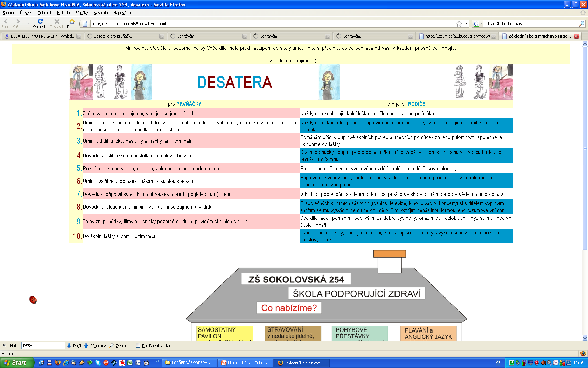Launch Excel from the quick launch bar
This screenshot has width=588, height=368.
pos(130,363)
